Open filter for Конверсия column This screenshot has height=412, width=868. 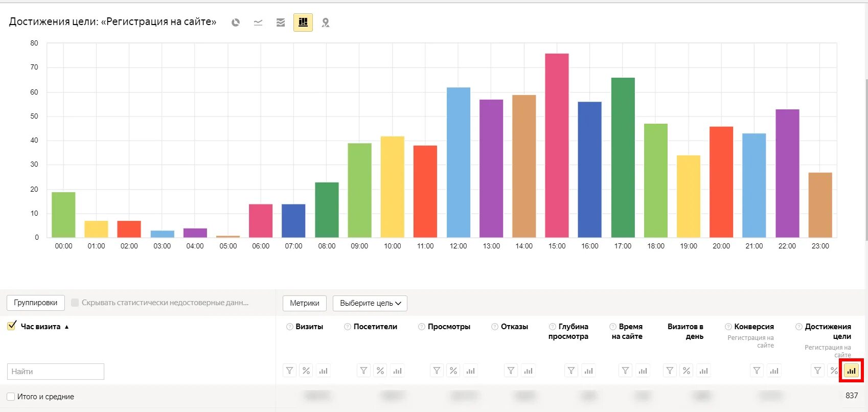(757, 371)
